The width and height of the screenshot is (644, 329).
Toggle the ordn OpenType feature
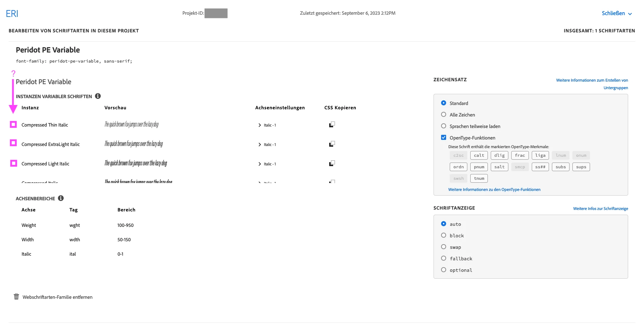tap(458, 167)
